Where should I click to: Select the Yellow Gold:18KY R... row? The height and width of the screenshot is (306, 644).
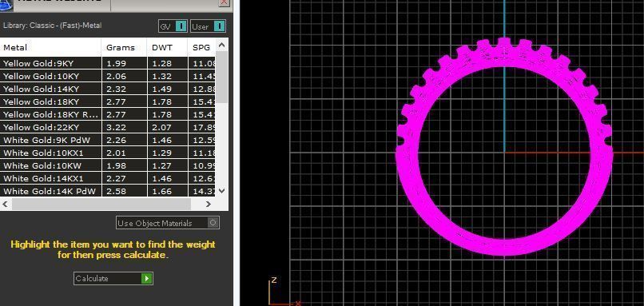pos(108,114)
